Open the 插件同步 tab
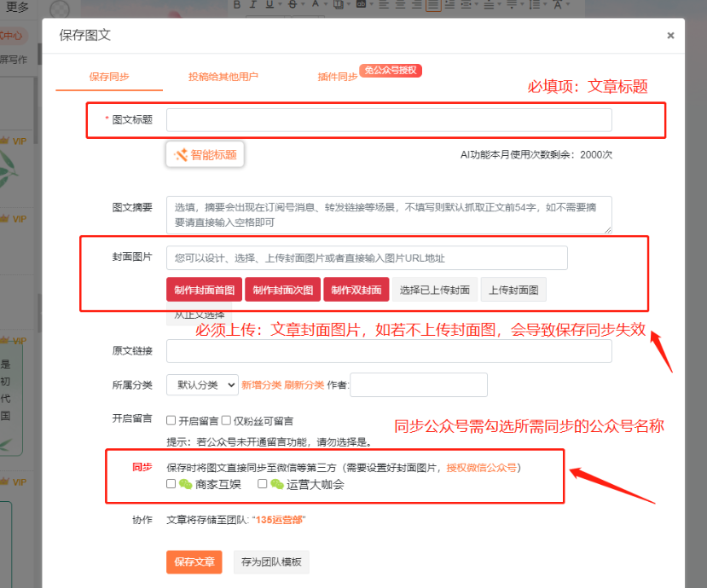 tap(337, 77)
